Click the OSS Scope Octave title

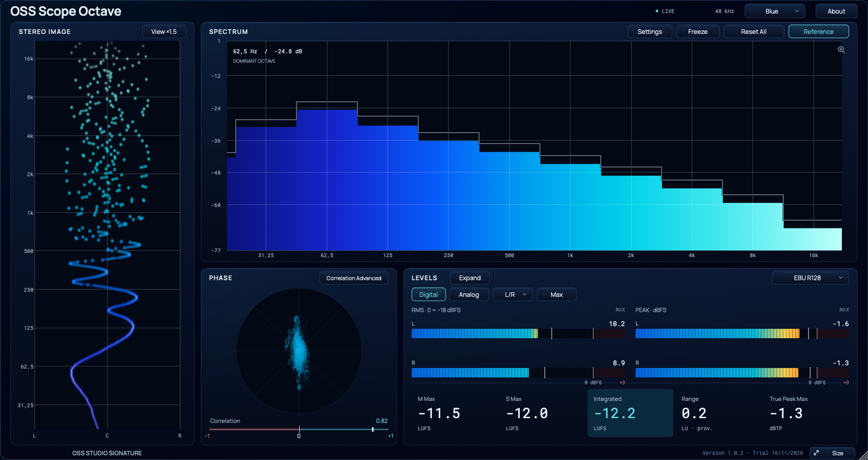66,11
